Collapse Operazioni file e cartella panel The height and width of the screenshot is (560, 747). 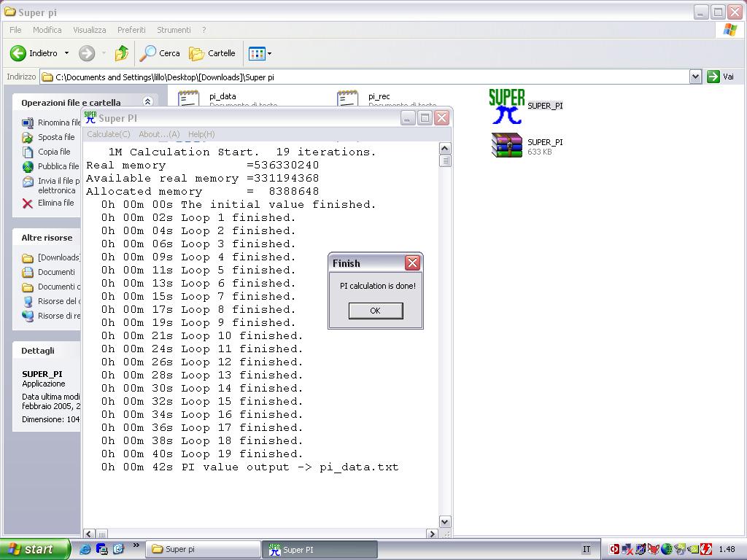(147, 101)
